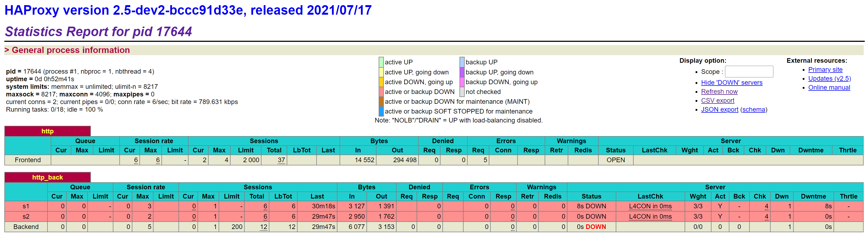Click the s1 server row label
Viewport: 868px width, 245px height.
point(26,206)
